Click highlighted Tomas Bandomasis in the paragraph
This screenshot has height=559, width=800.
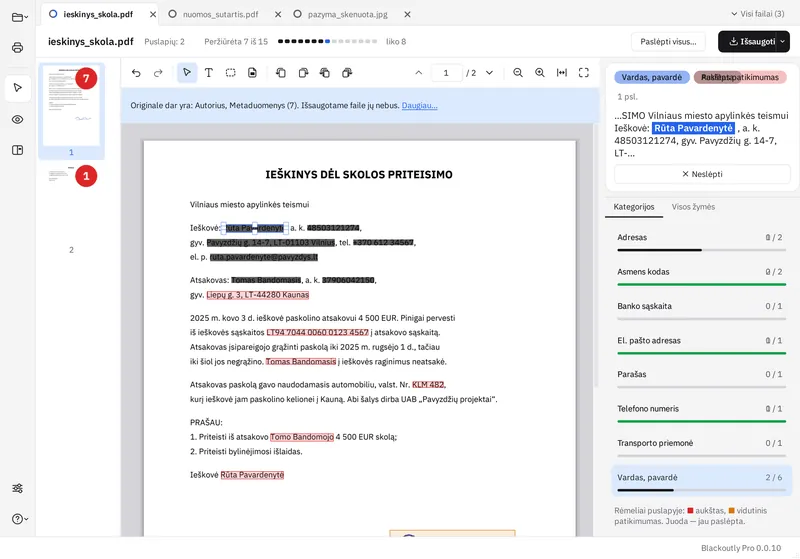pyautogui.click(x=301, y=361)
